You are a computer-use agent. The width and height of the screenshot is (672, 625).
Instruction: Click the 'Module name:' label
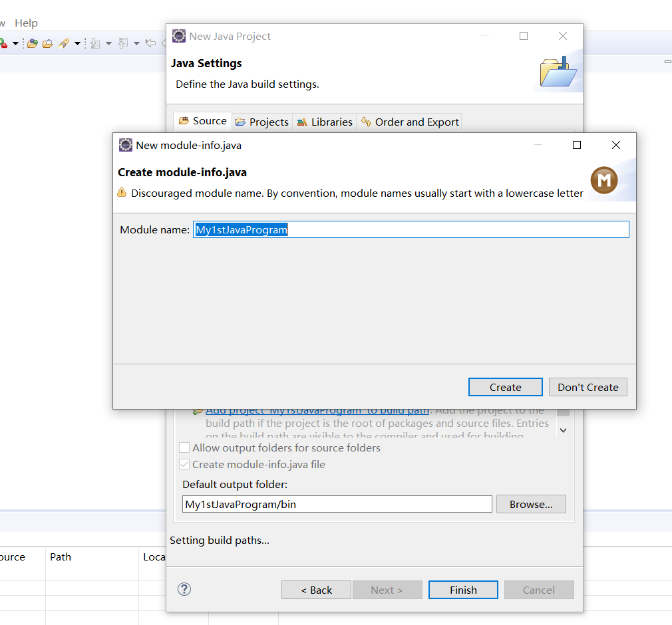pyautogui.click(x=155, y=229)
